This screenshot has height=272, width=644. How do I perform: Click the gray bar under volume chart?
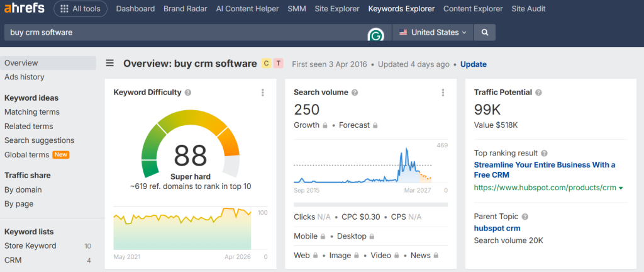coord(371,204)
